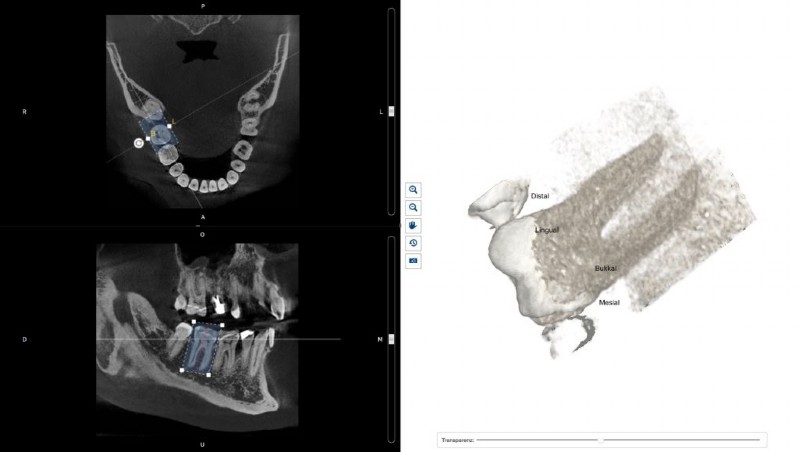Click the zoom out magnifier icon

pyautogui.click(x=413, y=208)
